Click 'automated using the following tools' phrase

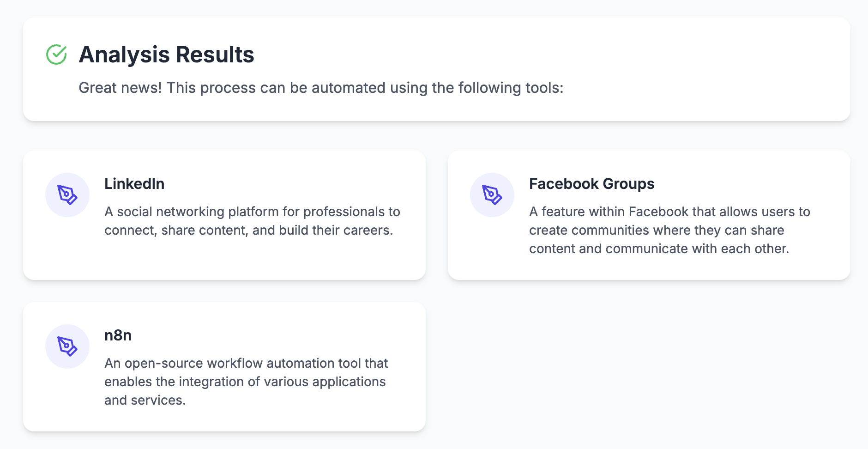click(437, 88)
